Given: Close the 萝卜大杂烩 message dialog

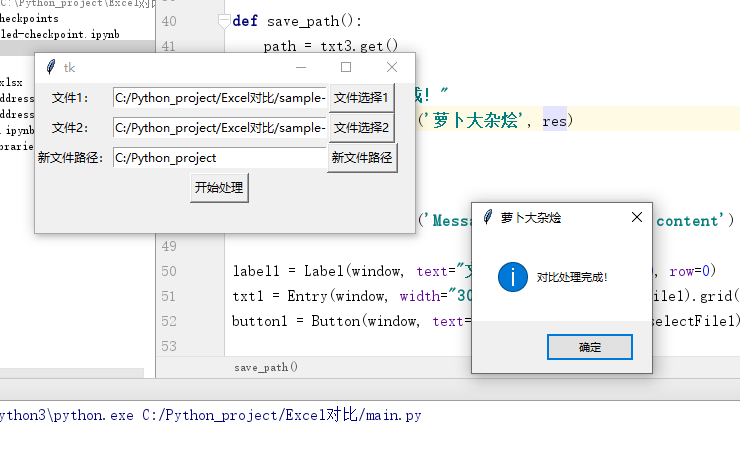Looking at the screenshot, I should pyautogui.click(x=637, y=217).
